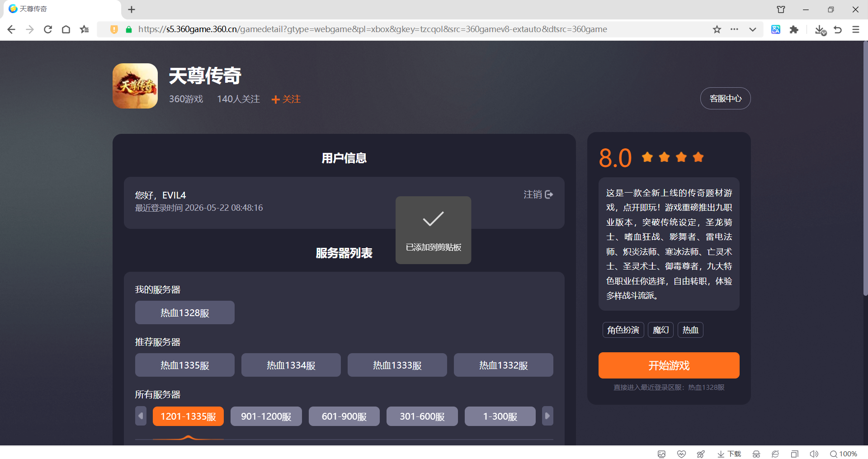Select recommended server 热血1335服
Screen dimensions: 868x459
[184, 365]
